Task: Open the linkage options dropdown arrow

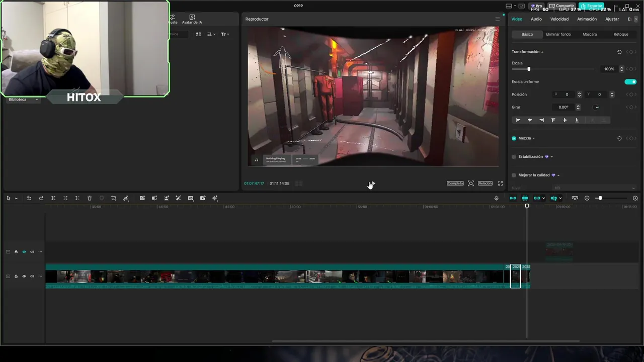Action: click(543, 199)
